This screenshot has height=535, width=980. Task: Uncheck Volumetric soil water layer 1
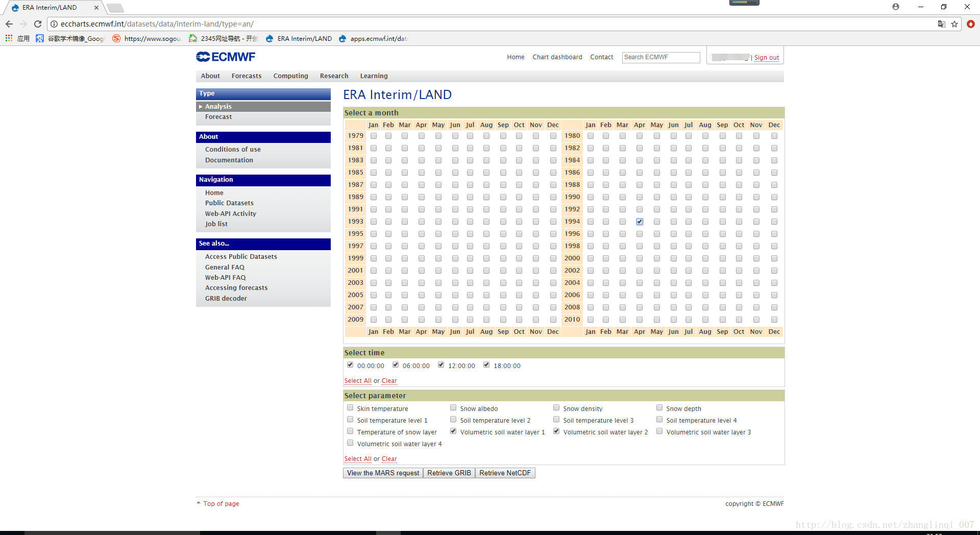coord(453,431)
